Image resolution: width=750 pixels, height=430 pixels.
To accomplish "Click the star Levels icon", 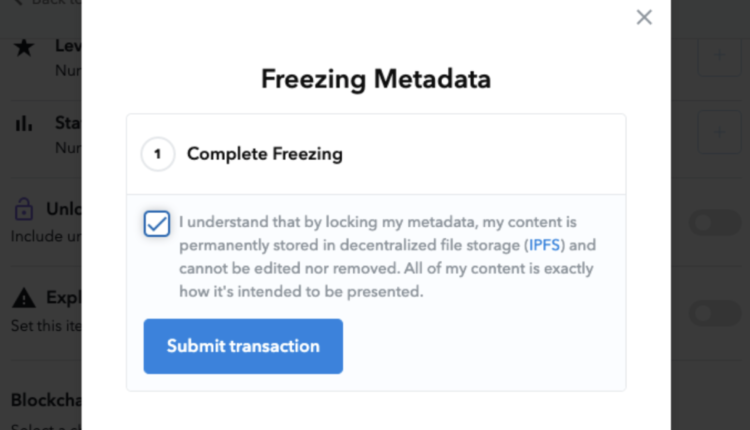I will point(24,47).
